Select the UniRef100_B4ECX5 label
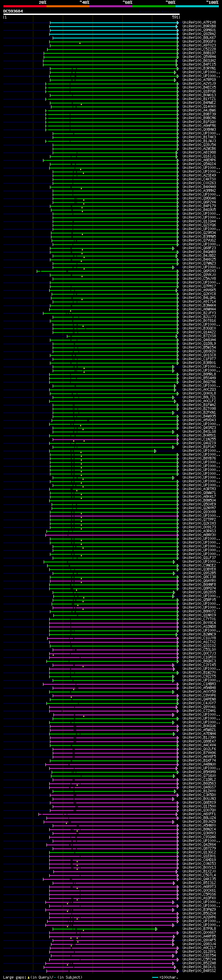Viewport: 222px width, 980px height. (199, 88)
